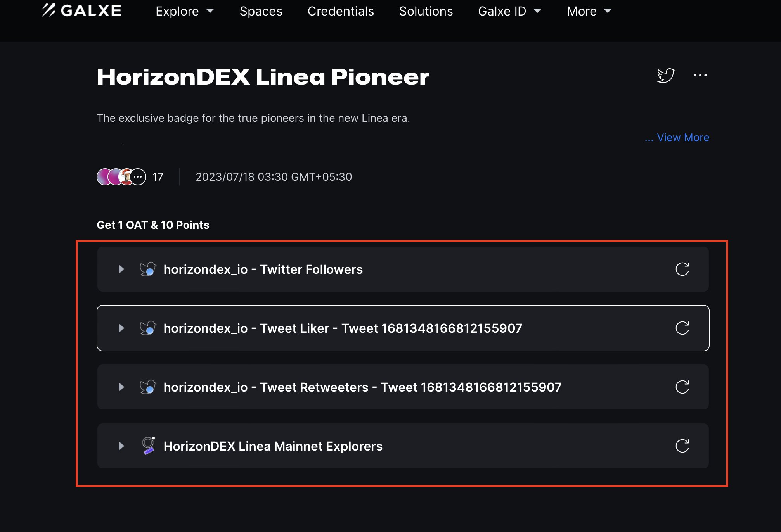Click Twitter icon on Tweet Liker row

click(148, 328)
